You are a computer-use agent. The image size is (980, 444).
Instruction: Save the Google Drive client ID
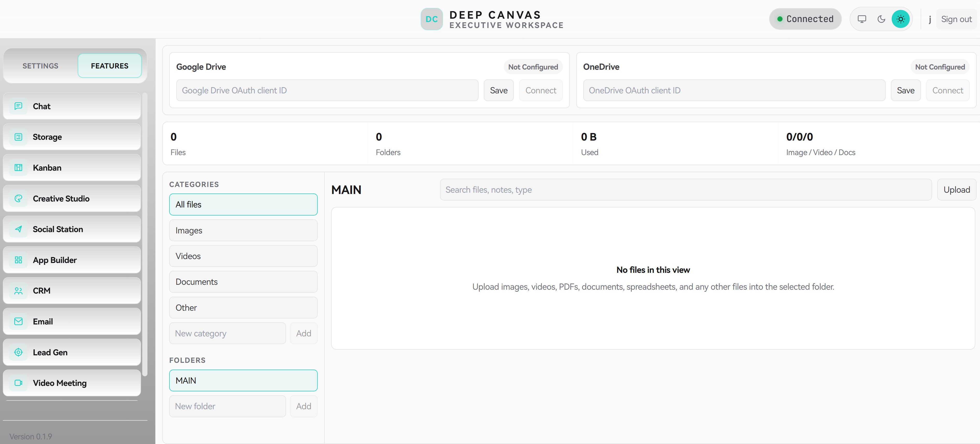click(498, 90)
